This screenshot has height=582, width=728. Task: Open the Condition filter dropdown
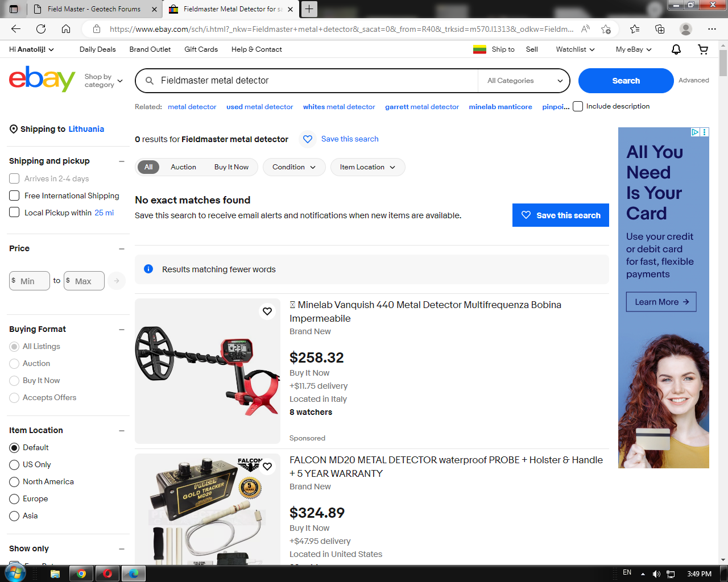[x=294, y=167]
